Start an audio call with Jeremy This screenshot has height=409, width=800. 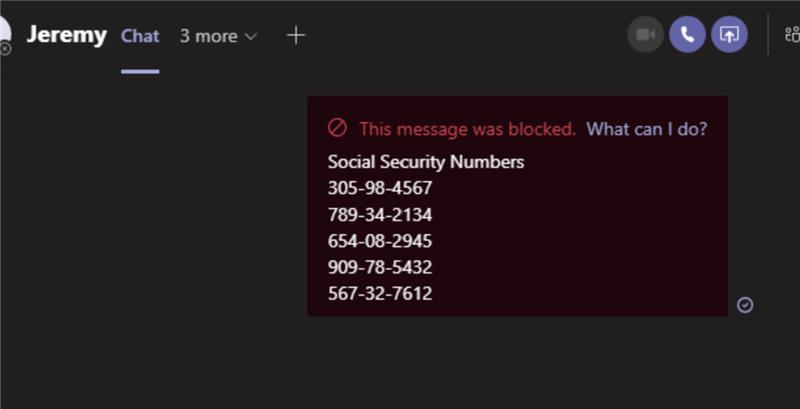coord(687,35)
